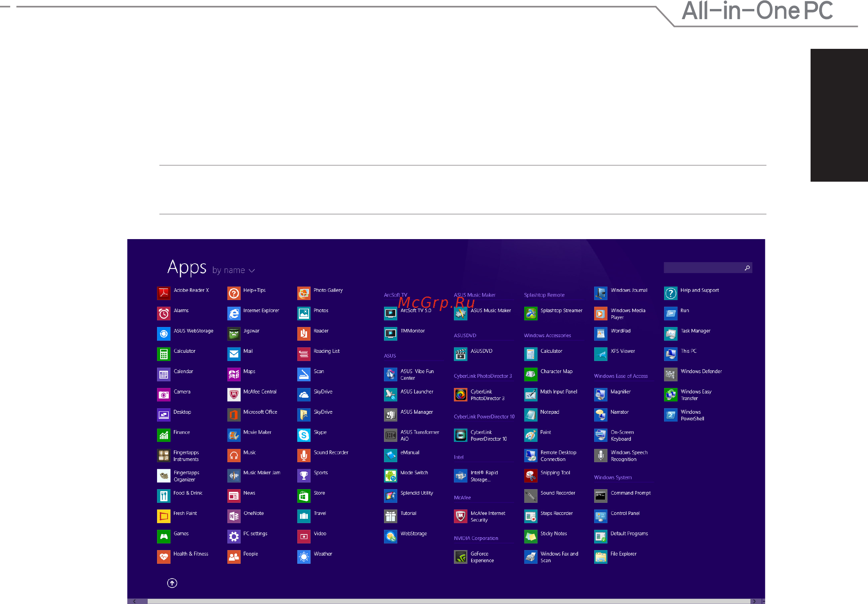The image size is (868, 604).
Task: Open the Math Input Panel label
Action: pyautogui.click(x=558, y=391)
